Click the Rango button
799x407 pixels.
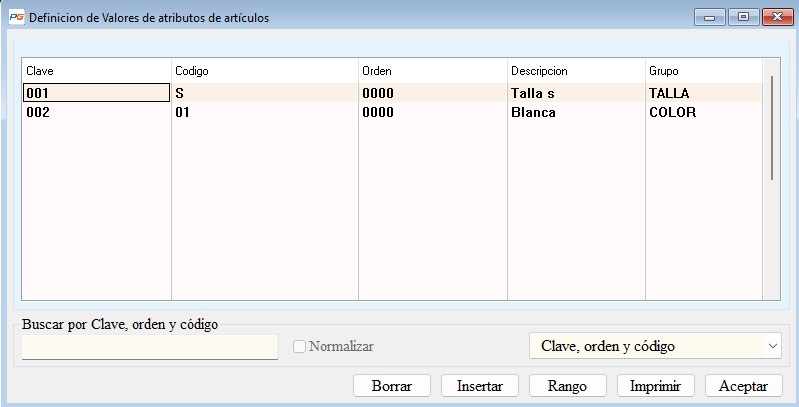[568, 386]
